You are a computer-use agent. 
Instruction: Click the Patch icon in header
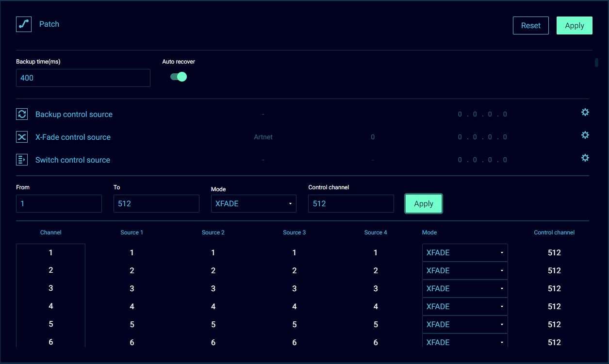24,24
